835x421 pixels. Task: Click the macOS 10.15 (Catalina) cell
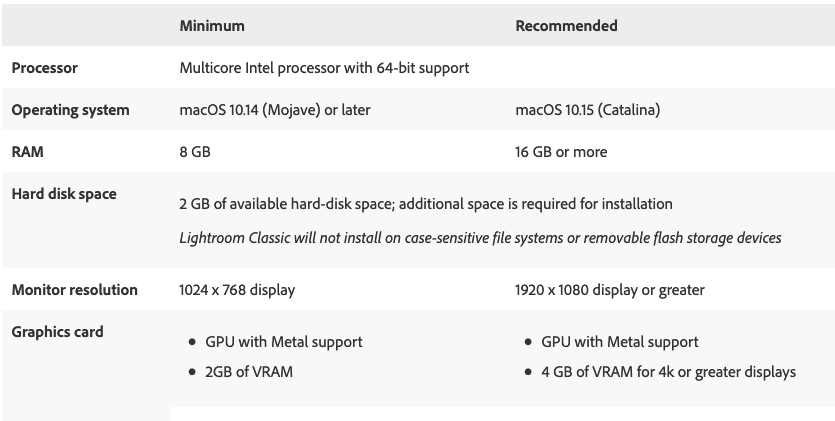pos(587,110)
